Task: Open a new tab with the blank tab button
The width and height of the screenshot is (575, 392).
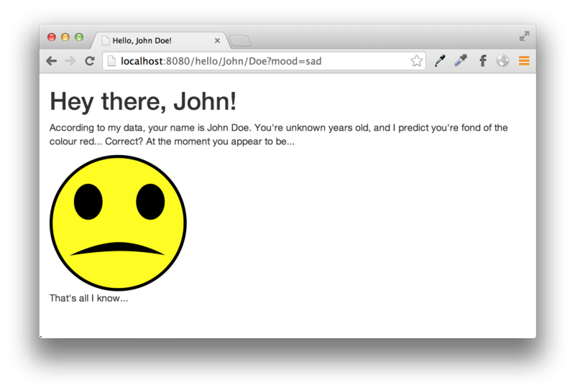Action: pos(240,41)
